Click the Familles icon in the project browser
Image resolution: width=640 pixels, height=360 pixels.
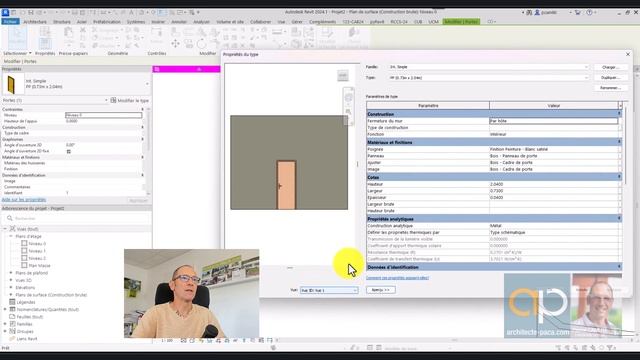[12, 324]
